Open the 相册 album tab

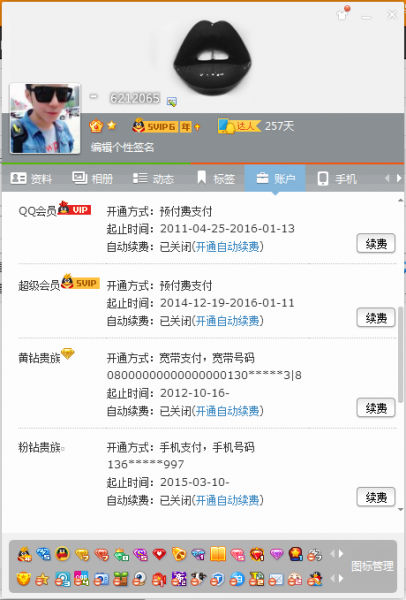[x=93, y=178]
